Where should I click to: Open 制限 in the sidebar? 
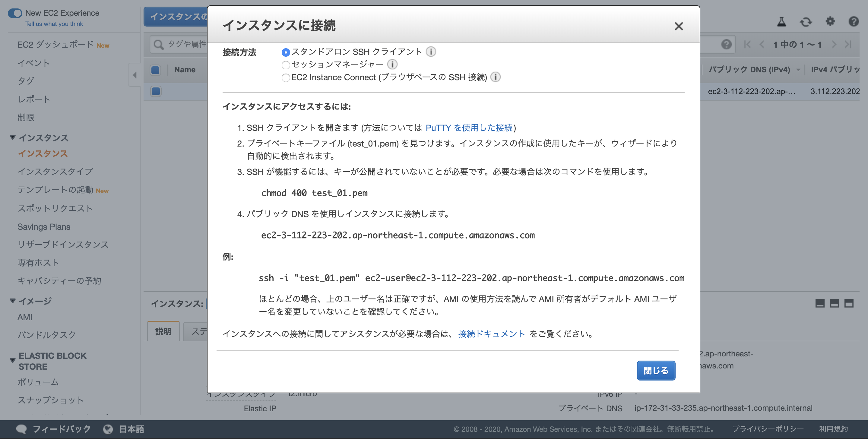(26, 117)
